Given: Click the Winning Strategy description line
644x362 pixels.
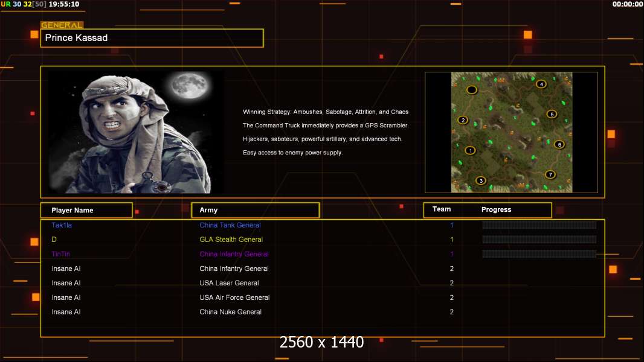Looking at the screenshot, I should coord(326,112).
